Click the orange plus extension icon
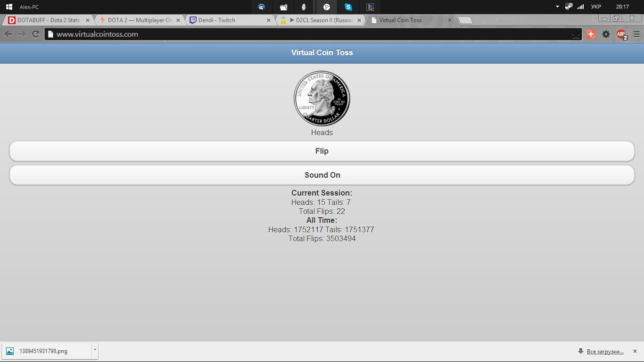This screenshot has height=362, width=644. tap(591, 34)
